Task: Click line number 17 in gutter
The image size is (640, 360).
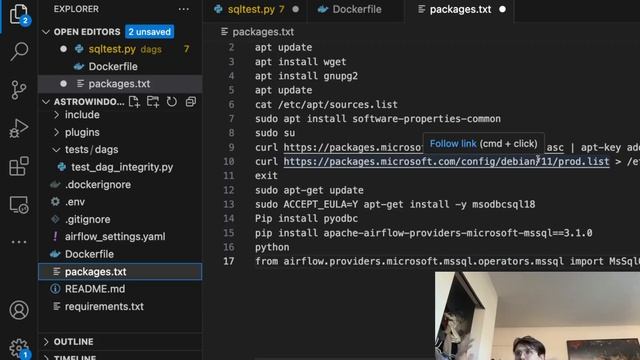Action: [x=229, y=261]
